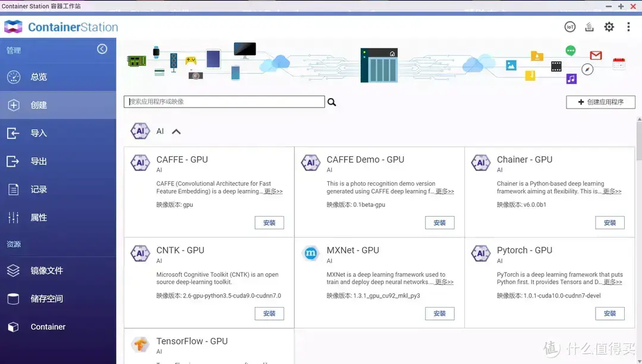Install CAFFE - GPU
Viewport: 642px width, 364px height.
pyautogui.click(x=269, y=223)
